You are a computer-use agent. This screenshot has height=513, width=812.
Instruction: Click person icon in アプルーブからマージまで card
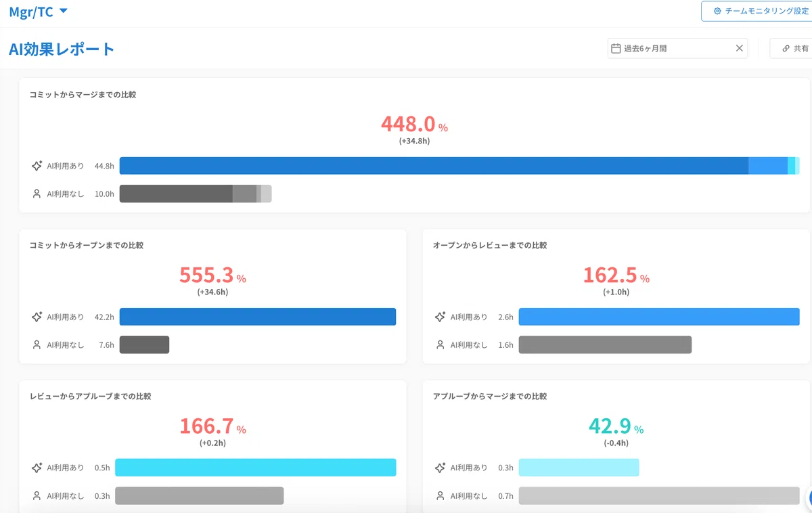(x=441, y=495)
